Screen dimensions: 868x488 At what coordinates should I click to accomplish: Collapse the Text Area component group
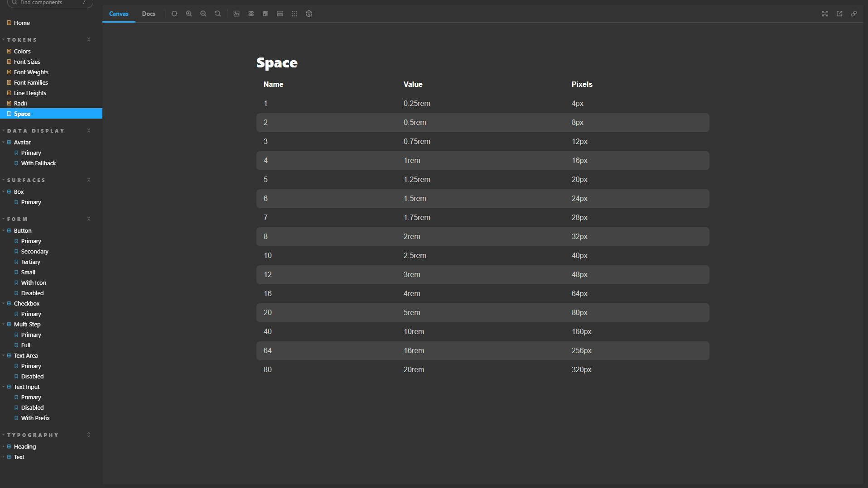(26, 355)
